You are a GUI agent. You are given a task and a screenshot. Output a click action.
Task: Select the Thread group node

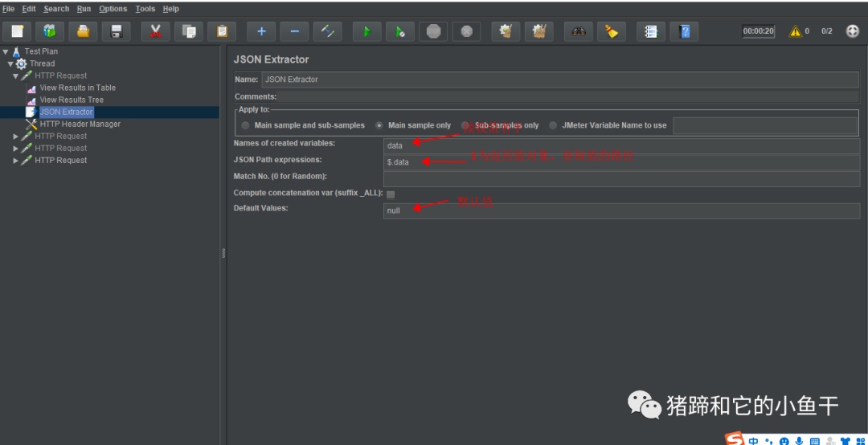[x=42, y=63]
